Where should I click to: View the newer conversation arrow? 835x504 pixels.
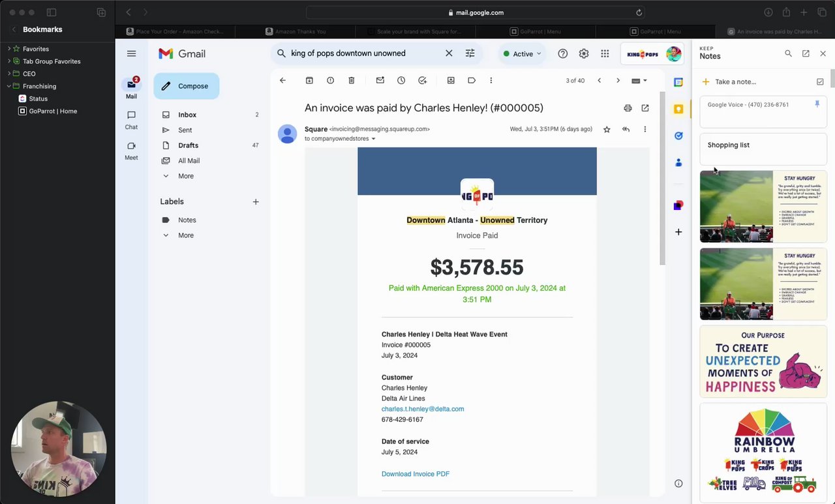[x=599, y=80]
